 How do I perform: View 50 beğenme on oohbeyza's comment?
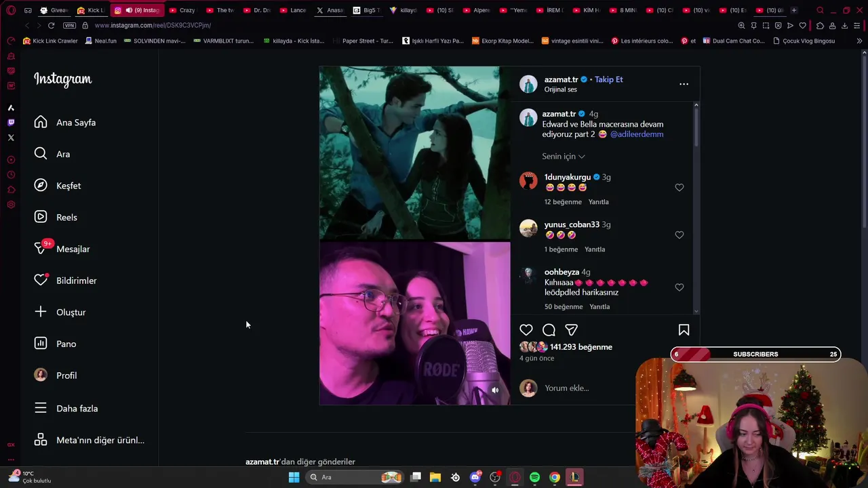pos(564,307)
